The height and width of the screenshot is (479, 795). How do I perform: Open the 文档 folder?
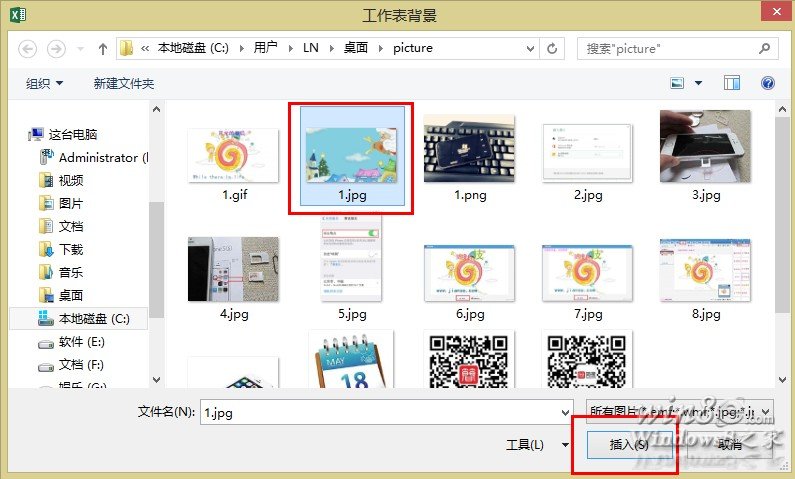pos(61,226)
